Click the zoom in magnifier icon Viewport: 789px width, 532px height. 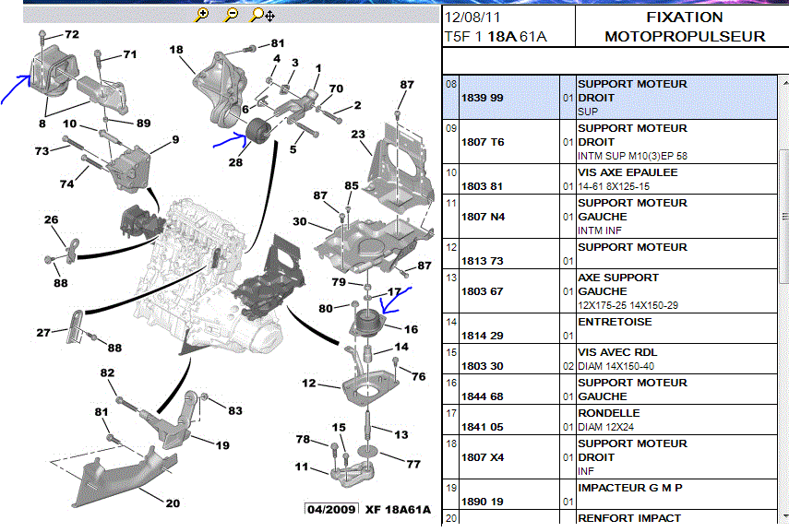[x=202, y=15]
